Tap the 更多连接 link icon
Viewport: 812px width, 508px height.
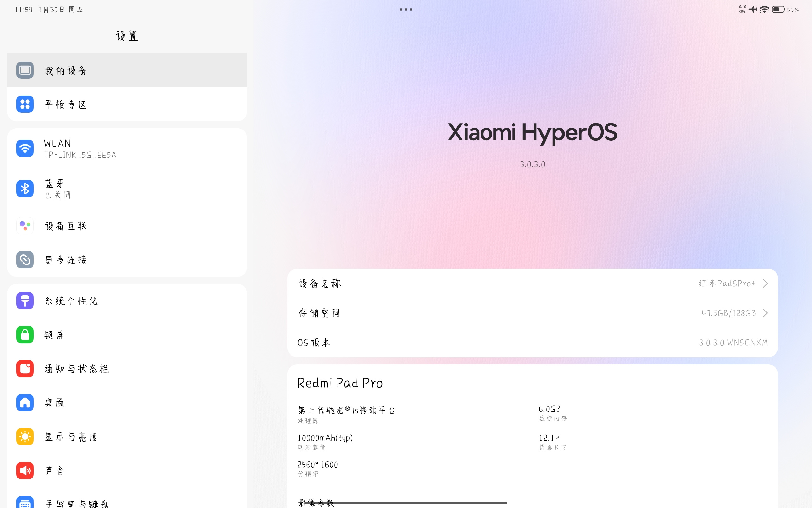click(25, 259)
